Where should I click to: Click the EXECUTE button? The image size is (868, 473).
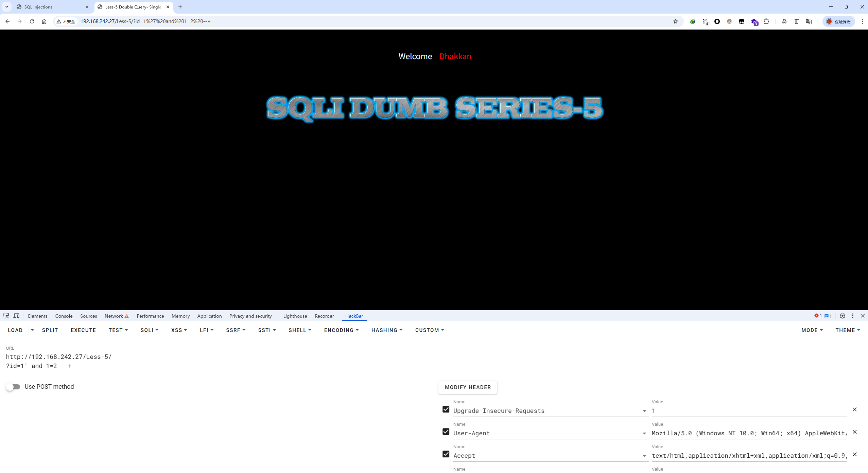coord(83,330)
